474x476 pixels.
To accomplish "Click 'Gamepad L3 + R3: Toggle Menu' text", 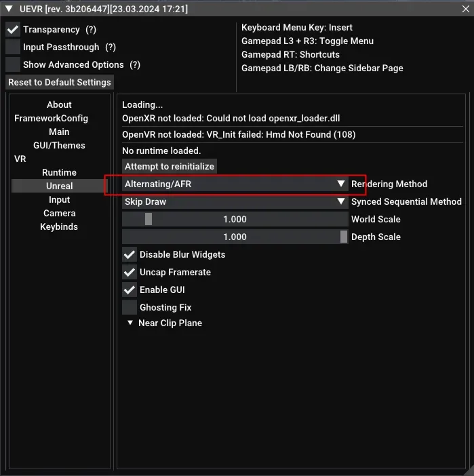I will [x=307, y=41].
